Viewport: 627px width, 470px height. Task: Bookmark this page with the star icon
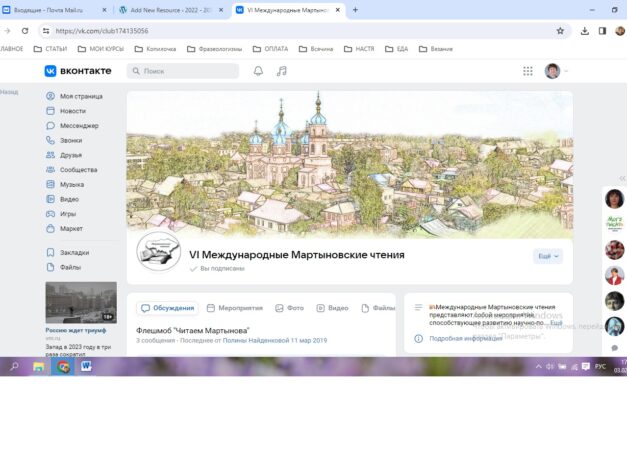point(560,31)
